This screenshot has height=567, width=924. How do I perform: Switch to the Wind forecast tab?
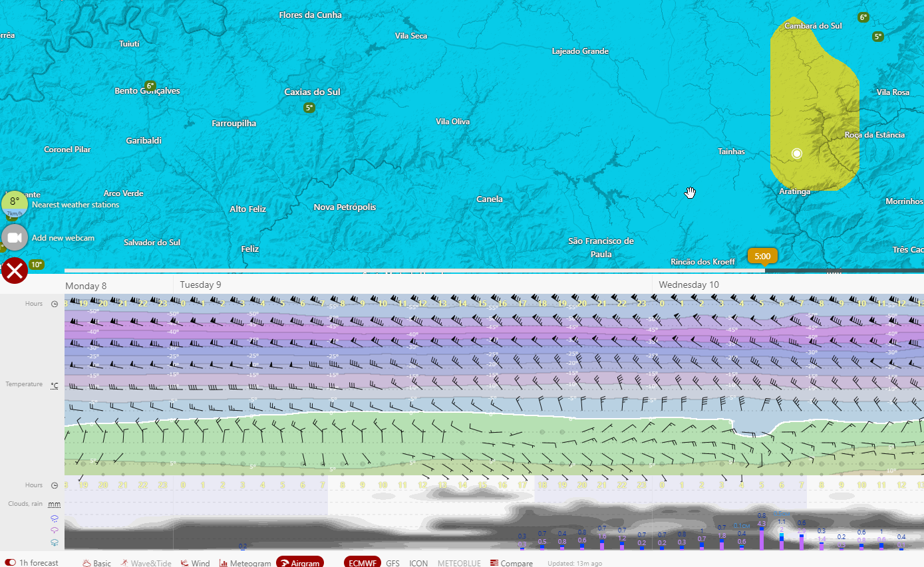point(195,563)
